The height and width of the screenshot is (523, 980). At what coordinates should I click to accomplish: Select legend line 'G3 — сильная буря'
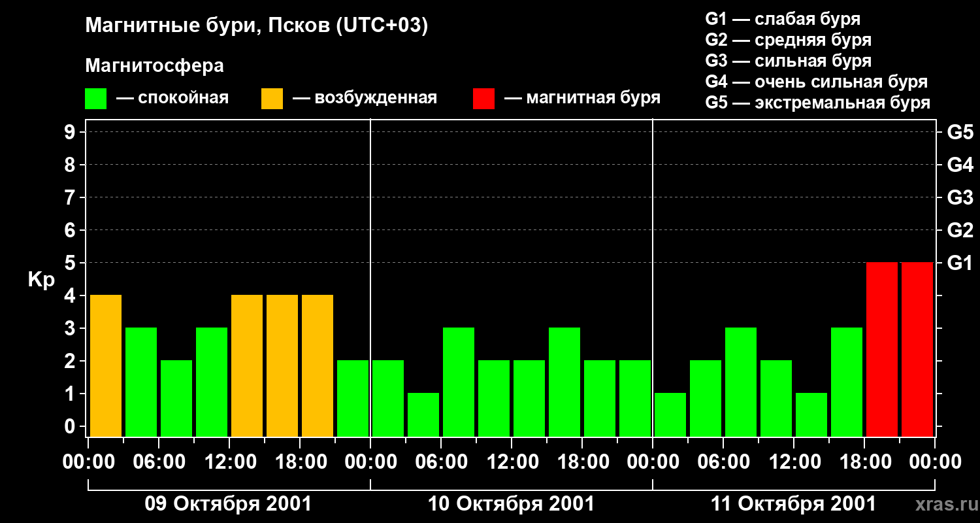789,61
